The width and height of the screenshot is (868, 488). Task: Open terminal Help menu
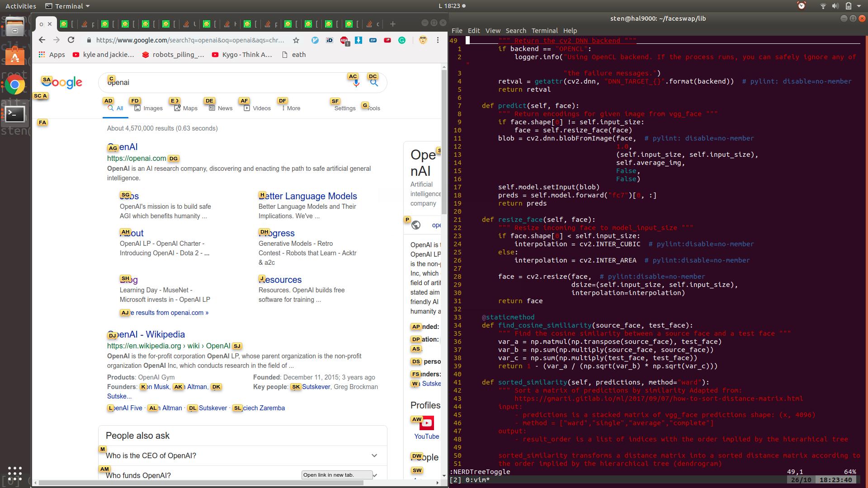point(570,30)
